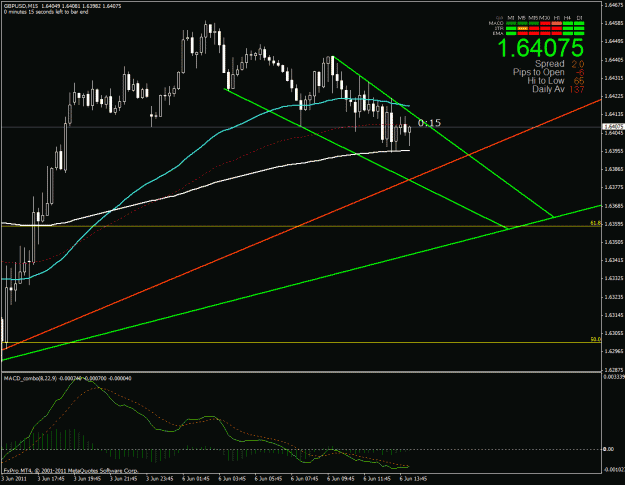Click the Pips to Open value
Image resolution: width=625 pixels, height=485 pixels.
pos(580,73)
